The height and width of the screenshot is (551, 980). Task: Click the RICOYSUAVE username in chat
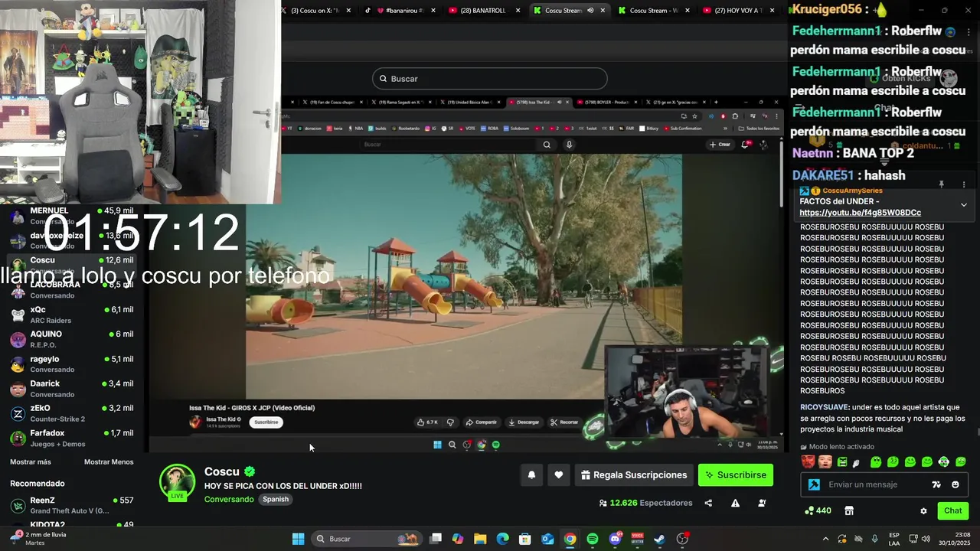(x=824, y=408)
